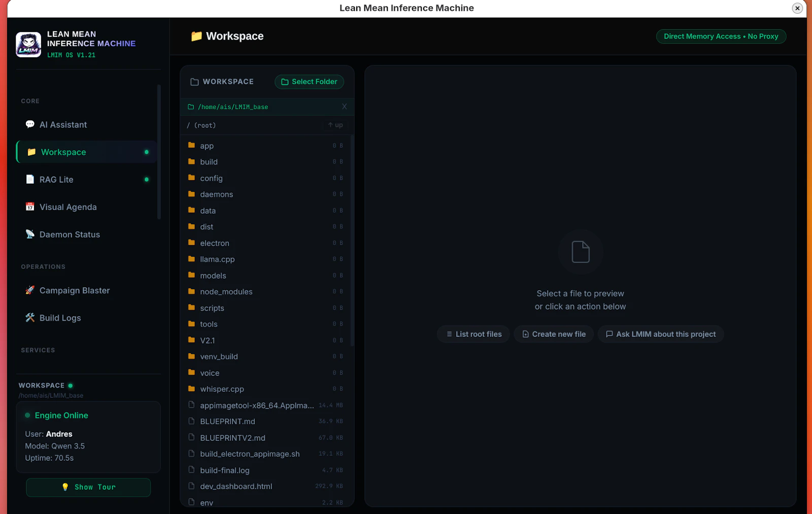Expand the scripts folder
The width and height of the screenshot is (812, 514).
(266, 307)
